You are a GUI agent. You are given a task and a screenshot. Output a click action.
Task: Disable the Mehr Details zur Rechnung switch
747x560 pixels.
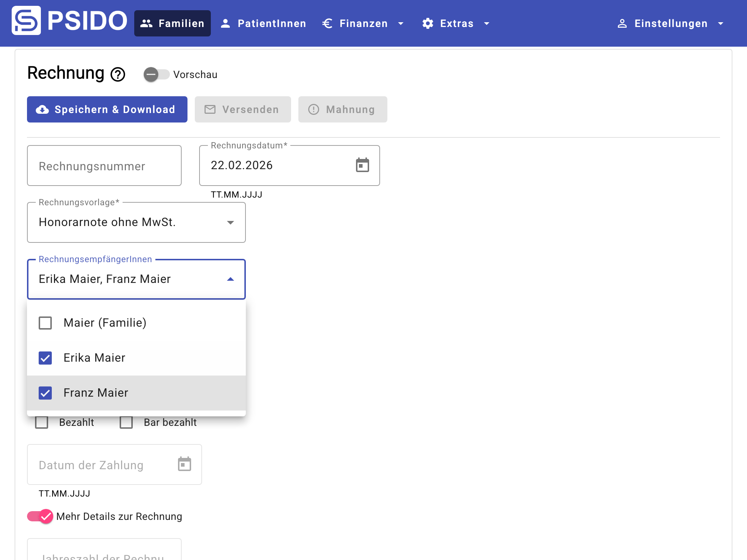pyautogui.click(x=40, y=516)
